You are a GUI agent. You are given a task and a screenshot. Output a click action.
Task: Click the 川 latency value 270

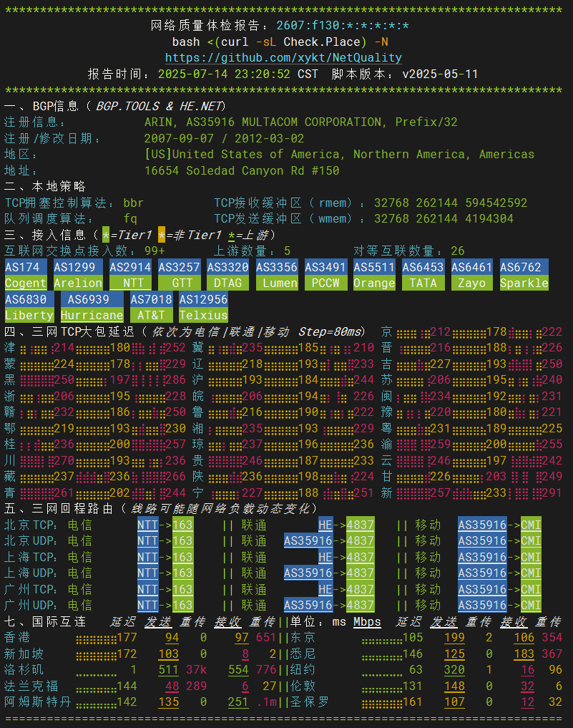pos(64,460)
